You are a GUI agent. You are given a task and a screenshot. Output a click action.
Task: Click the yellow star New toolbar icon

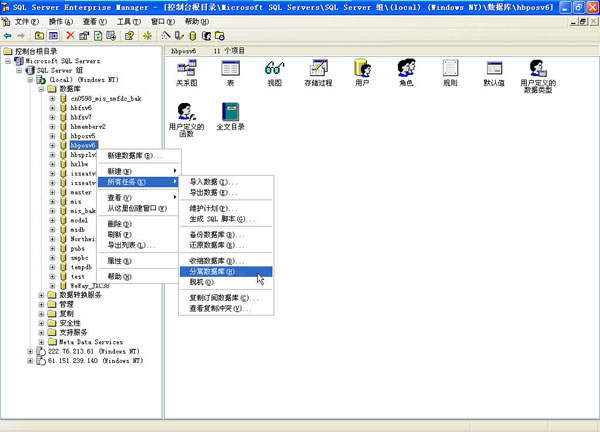click(147, 36)
